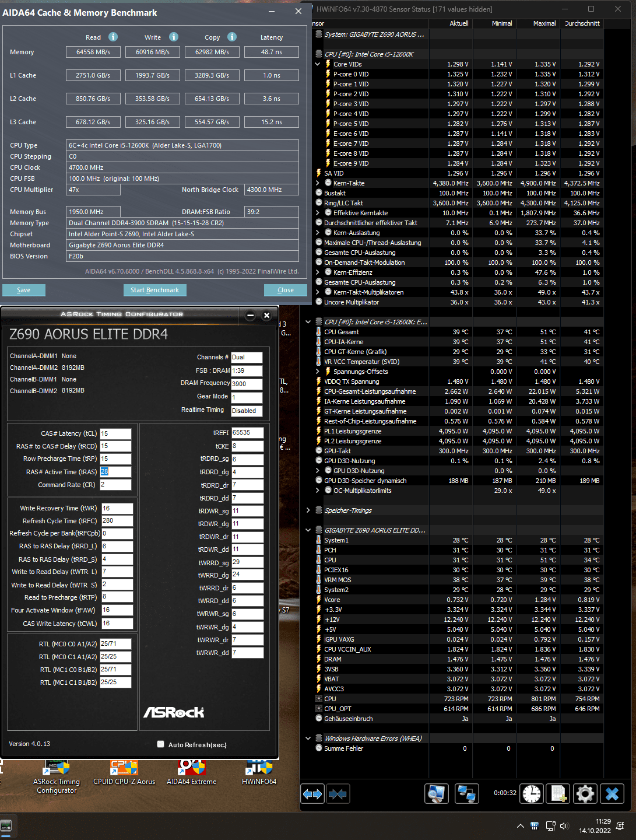Click CPU Type field 6C+4c Intel Core i5-12600K
636x840 pixels.
click(x=182, y=145)
